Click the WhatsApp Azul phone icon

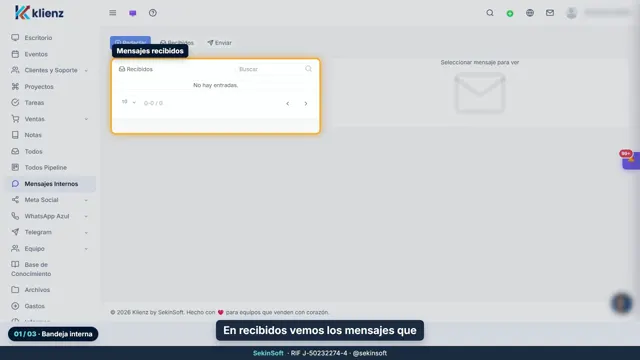(x=15, y=216)
